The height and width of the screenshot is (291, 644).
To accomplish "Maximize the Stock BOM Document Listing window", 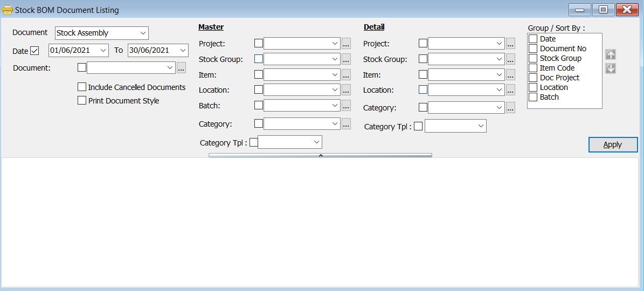I will [x=603, y=10].
